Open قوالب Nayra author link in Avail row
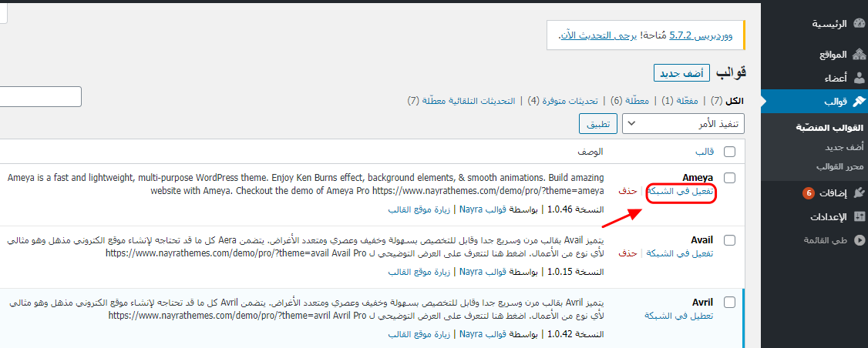This screenshot has height=348, width=868. pyautogui.click(x=482, y=273)
